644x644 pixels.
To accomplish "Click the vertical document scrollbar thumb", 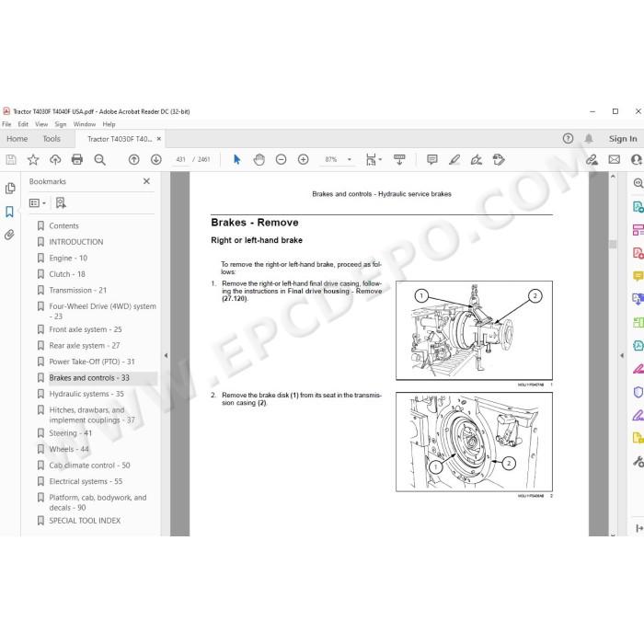I will pos(613,244).
